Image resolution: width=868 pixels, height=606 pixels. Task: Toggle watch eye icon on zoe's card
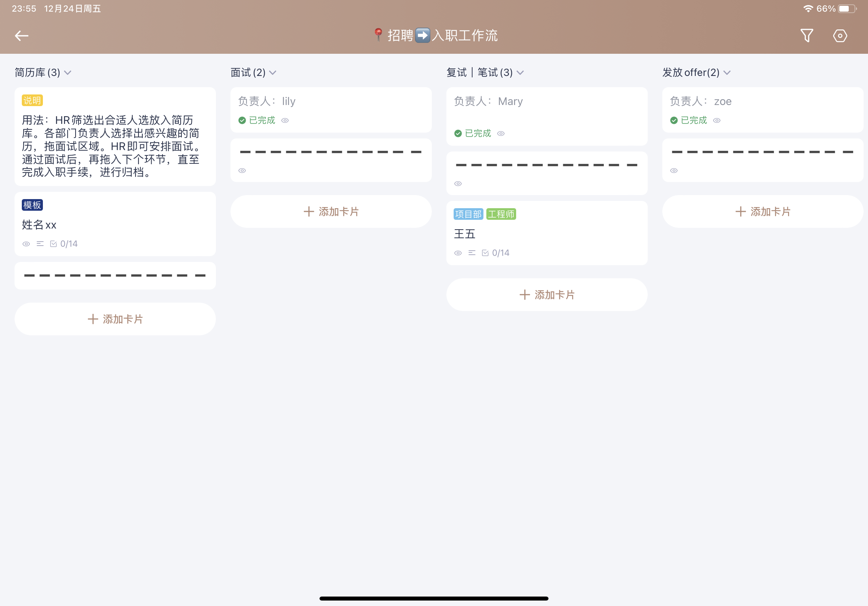(717, 120)
